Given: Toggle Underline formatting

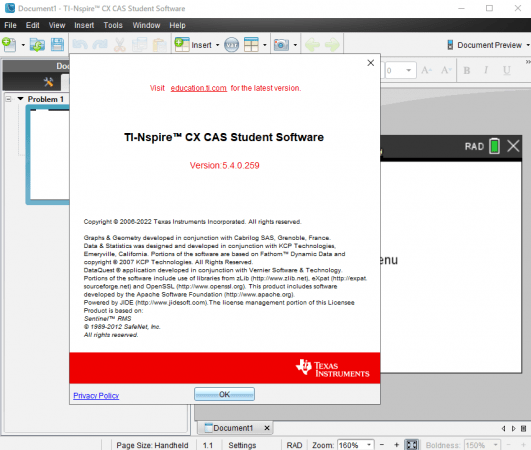Looking at the screenshot, I should [507, 70].
